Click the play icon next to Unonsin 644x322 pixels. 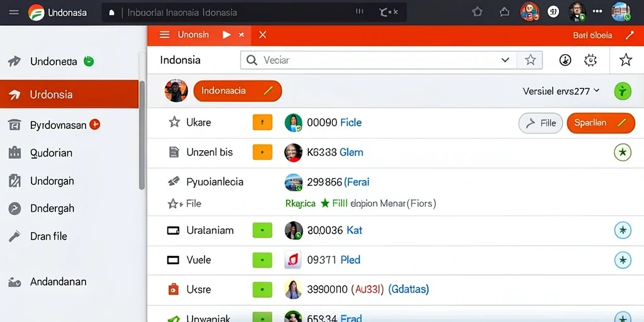(x=226, y=35)
